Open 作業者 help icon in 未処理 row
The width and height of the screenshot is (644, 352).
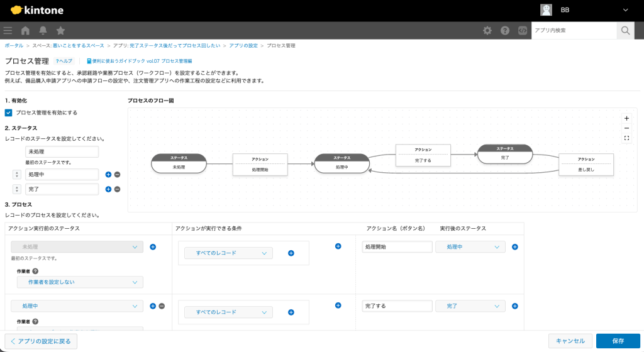tap(35, 271)
